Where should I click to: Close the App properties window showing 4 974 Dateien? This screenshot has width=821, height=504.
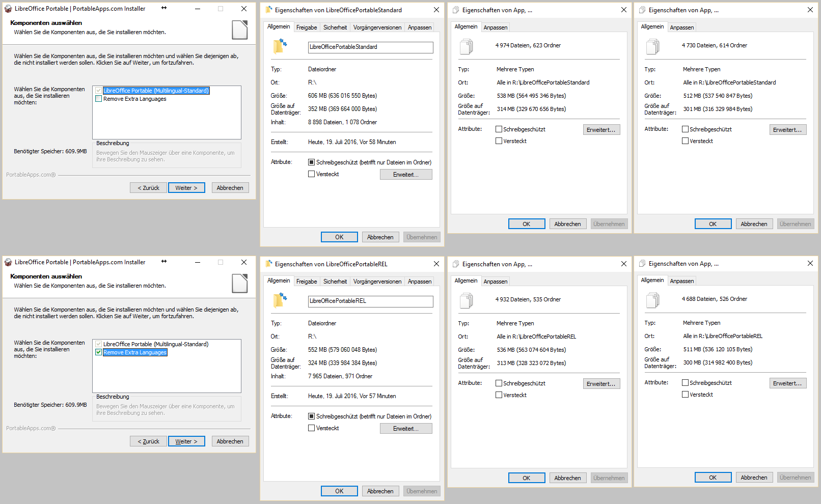(x=624, y=10)
